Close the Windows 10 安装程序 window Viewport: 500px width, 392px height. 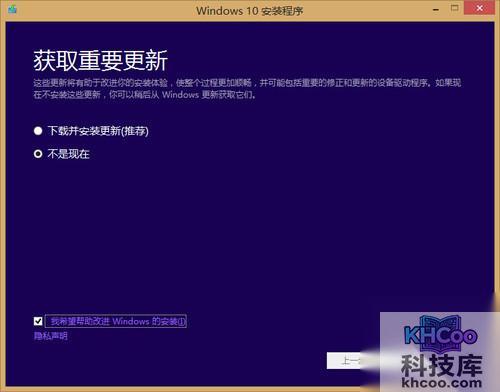tap(479, 8)
